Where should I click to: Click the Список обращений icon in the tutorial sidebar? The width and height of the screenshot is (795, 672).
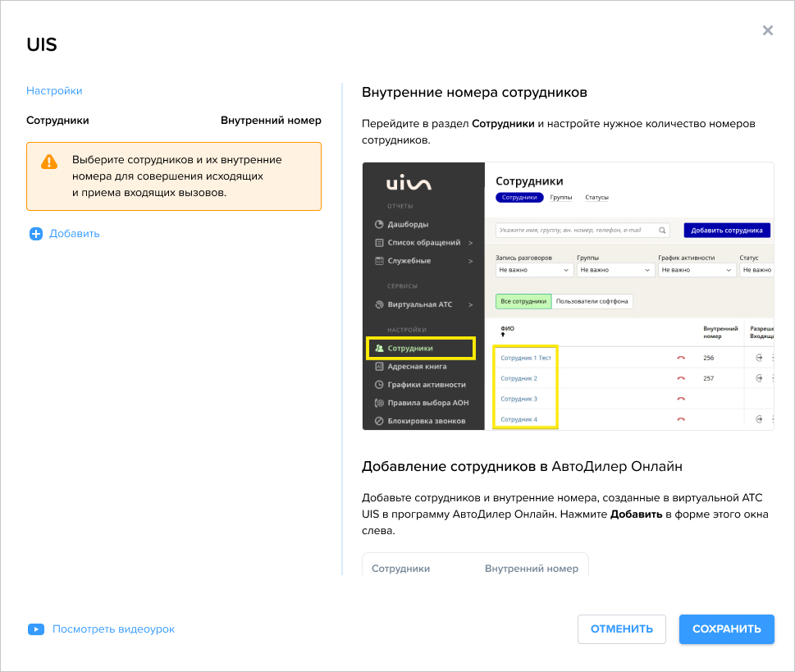point(379,242)
